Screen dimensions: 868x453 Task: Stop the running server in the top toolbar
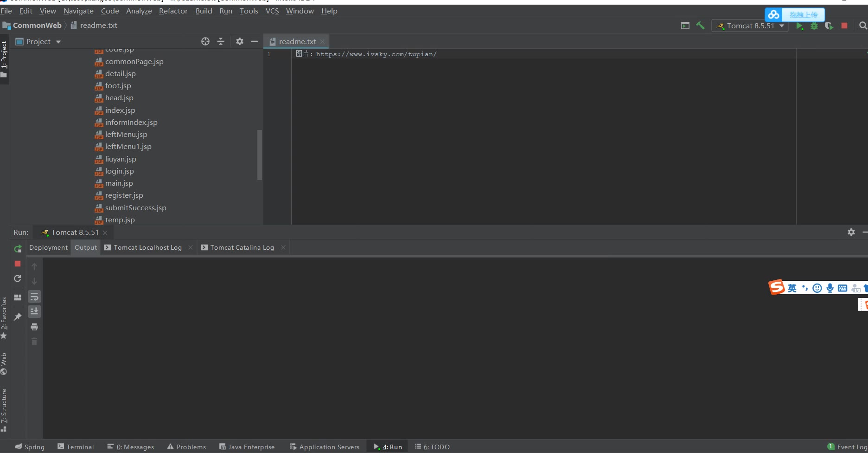click(x=844, y=26)
